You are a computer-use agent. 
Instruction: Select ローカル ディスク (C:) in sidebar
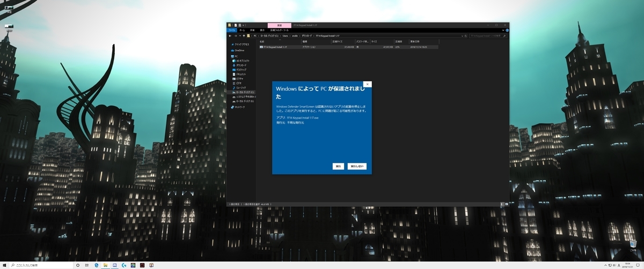244,92
